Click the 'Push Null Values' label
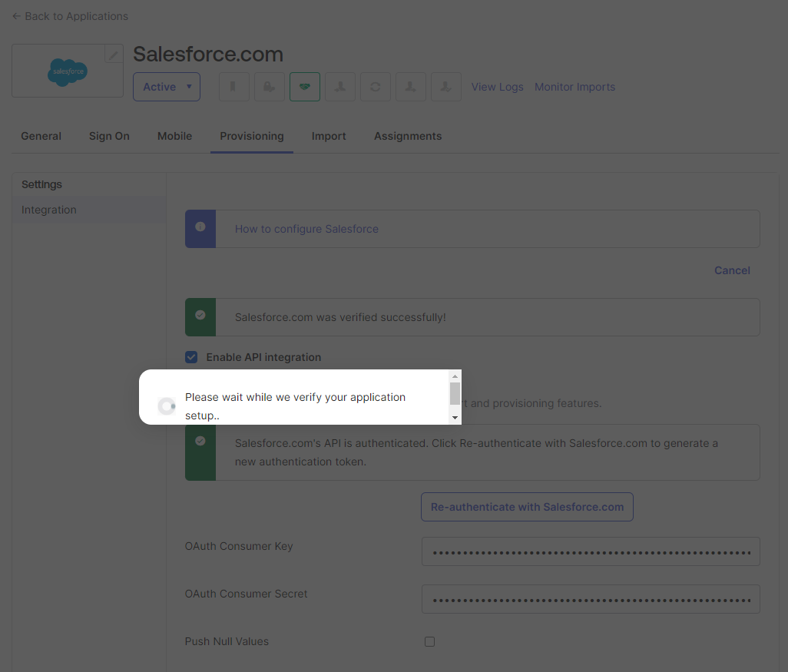Viewport: 788px width, 672px height. [227, 642]
